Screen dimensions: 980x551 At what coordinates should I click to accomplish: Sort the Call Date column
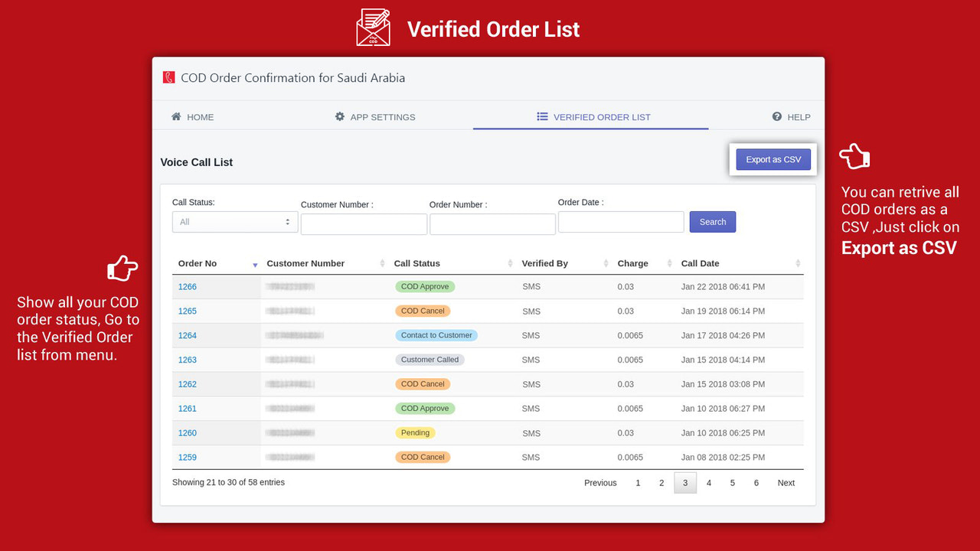click(x=798, y=263)
